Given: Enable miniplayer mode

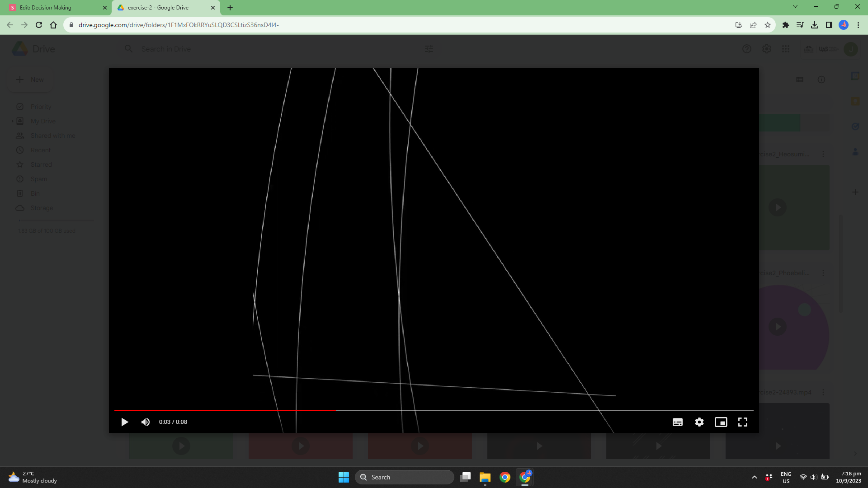Looking at the screenshot, I should 721,422.
